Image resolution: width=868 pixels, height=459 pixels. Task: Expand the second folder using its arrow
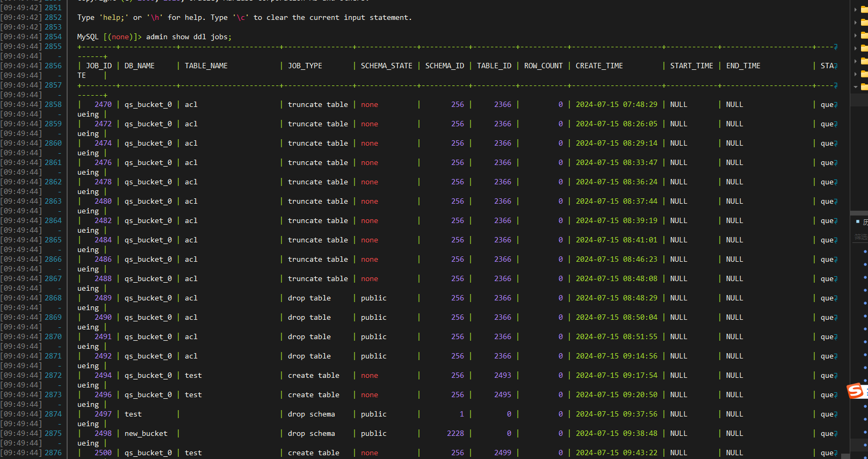[856, 22]
